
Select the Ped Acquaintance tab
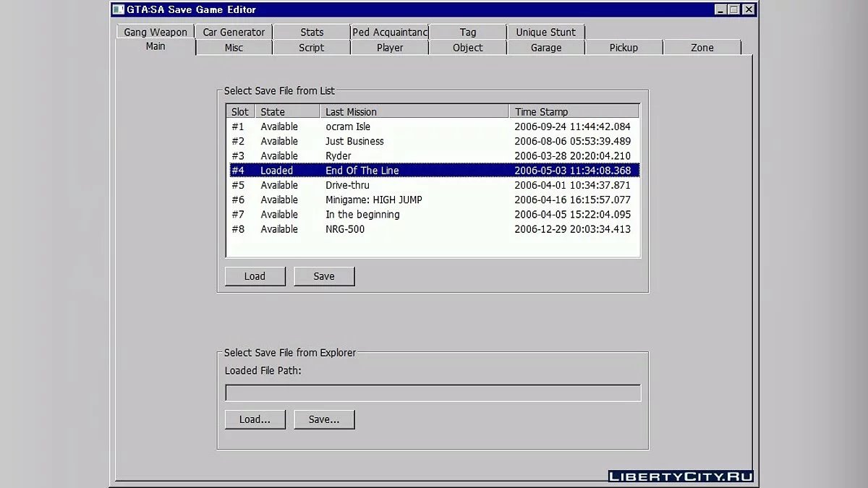click(x=390, y=32)
